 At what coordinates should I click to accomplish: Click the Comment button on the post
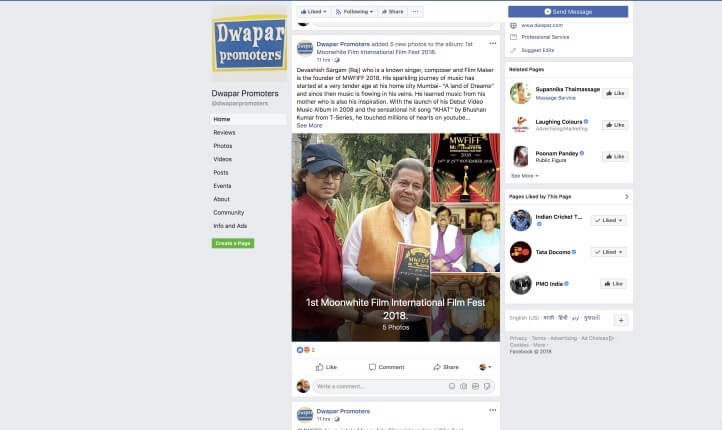(x=386, y=367)
